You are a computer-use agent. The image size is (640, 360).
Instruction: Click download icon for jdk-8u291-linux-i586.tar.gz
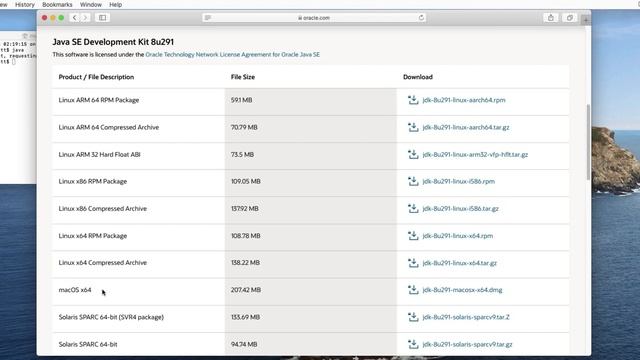pos(413,209)
